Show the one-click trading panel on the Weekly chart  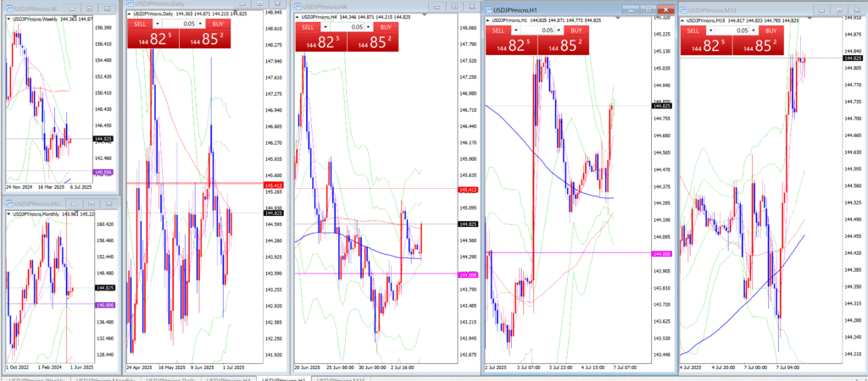click(8, 19)
